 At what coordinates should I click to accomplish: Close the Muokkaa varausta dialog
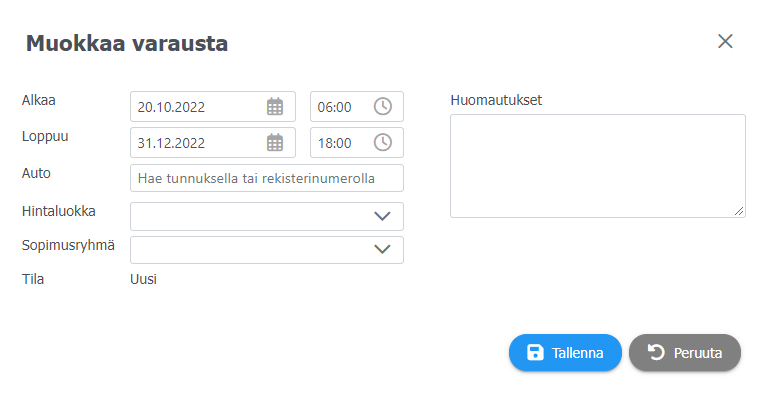click(725, 42)
